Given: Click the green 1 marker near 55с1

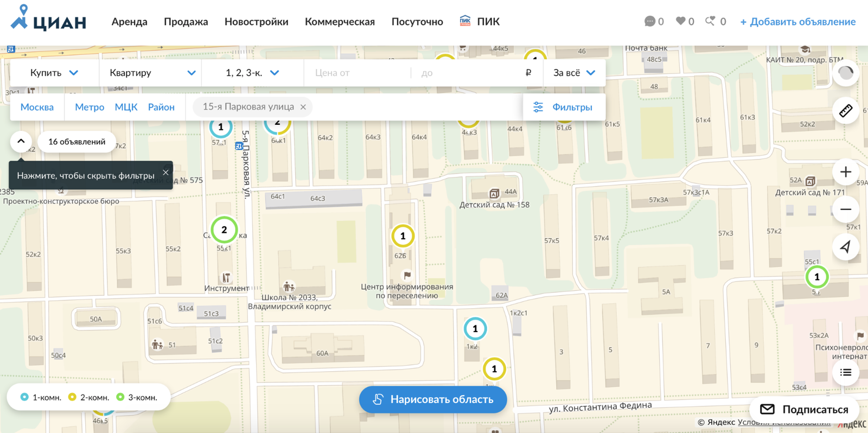Looking at the screenshot, I should click(x=817, y=277).
